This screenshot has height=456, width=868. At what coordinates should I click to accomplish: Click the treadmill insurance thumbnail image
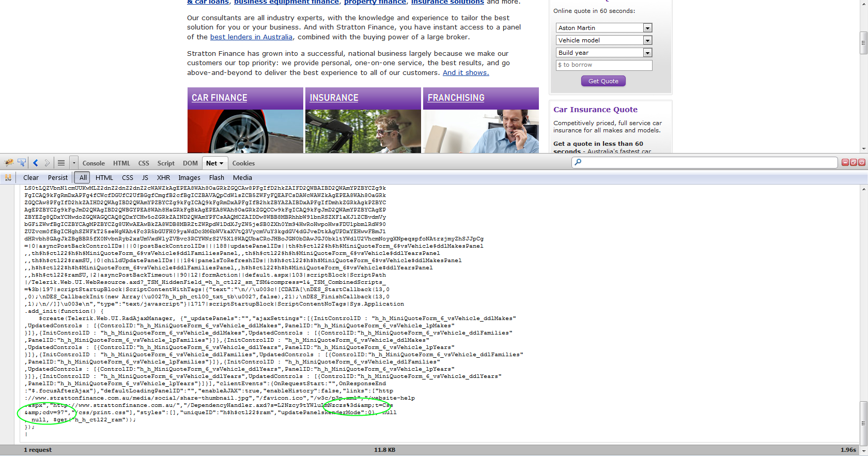click(x=363, y=131)
